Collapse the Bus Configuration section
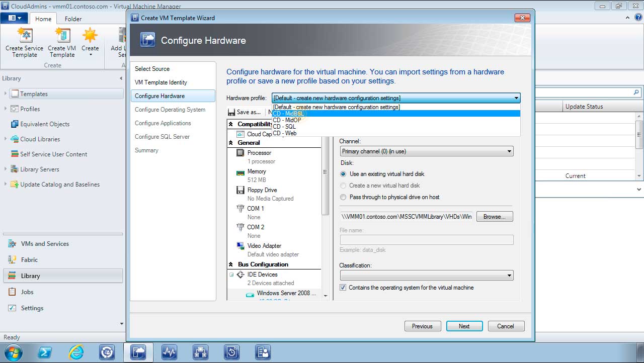This screenshot has width=644, height=363. click(231, 264)
